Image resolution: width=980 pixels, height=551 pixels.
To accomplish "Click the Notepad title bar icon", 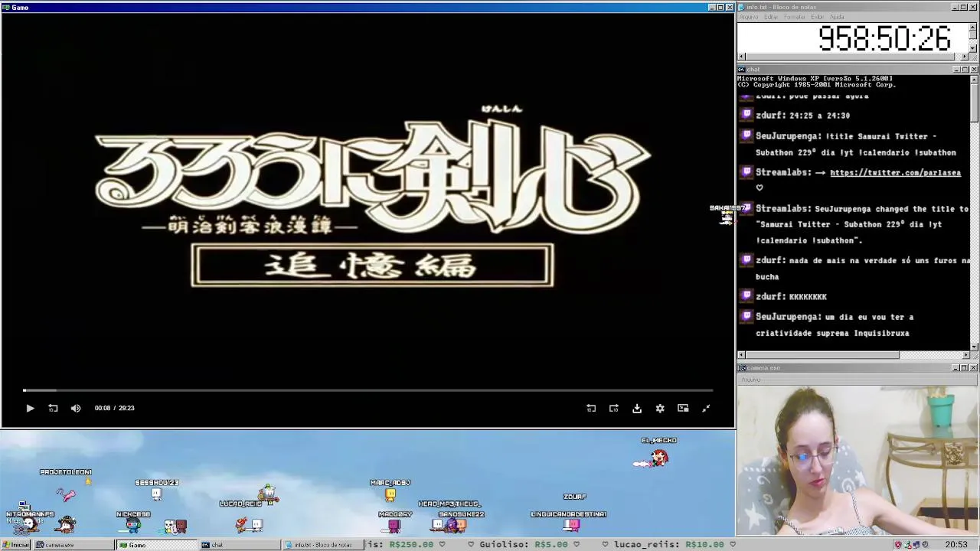I will click(743, 7).
